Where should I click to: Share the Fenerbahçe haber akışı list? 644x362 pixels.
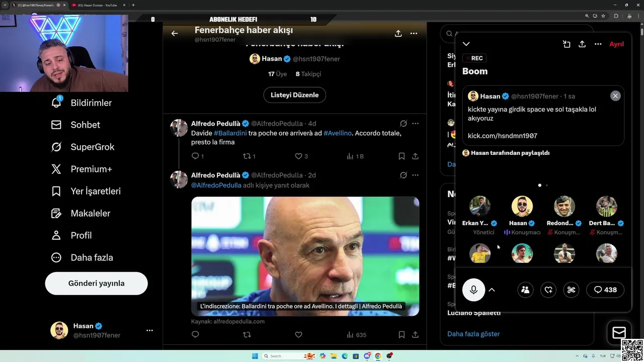click(398, 34)
